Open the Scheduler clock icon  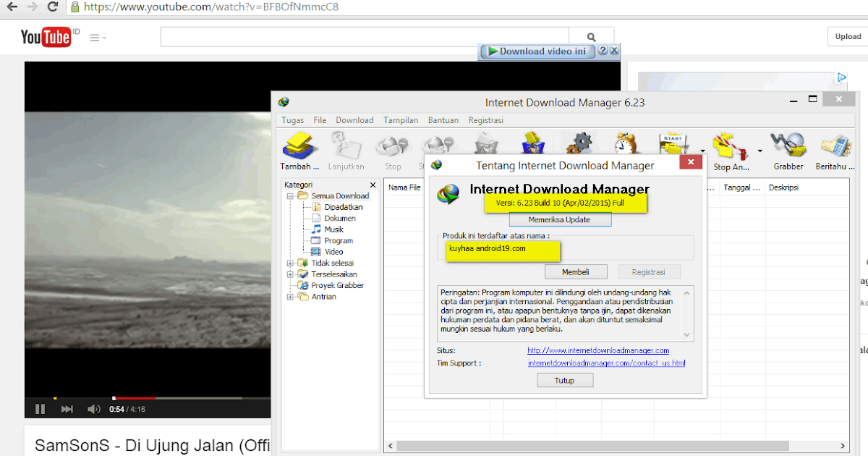click(x=626, y=143)
